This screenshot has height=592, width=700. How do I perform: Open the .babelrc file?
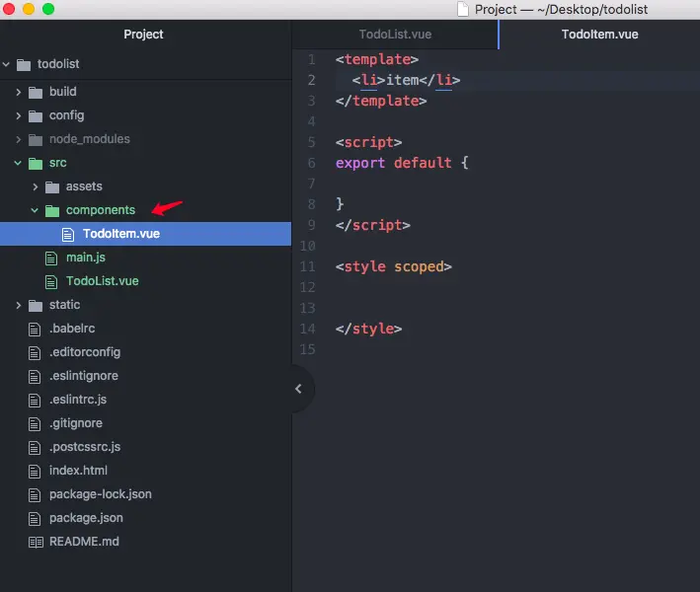pyautogui.click(x=72, y=329)
